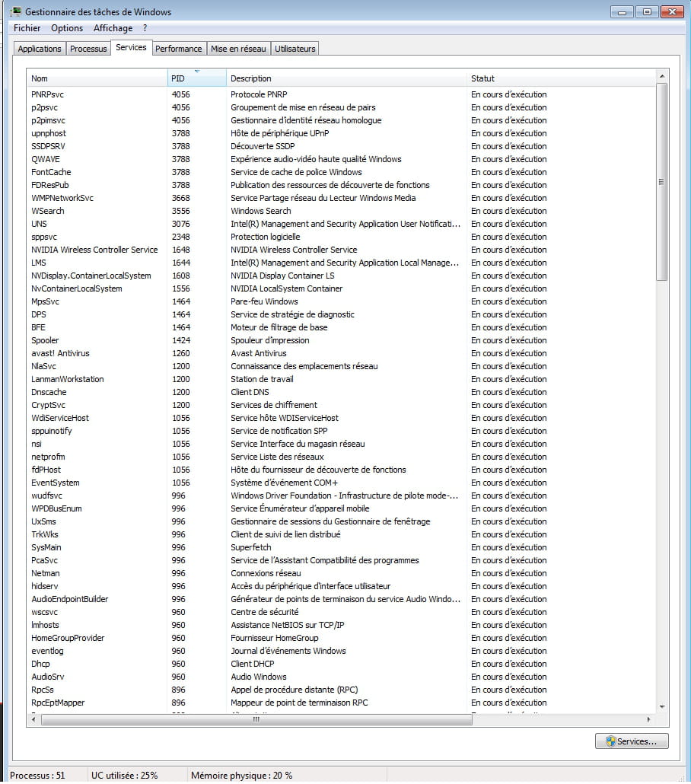Image resolution: width=691 pixels, height=784 pixels.
Task: Open the ? help menu
Action: (145, 28)
